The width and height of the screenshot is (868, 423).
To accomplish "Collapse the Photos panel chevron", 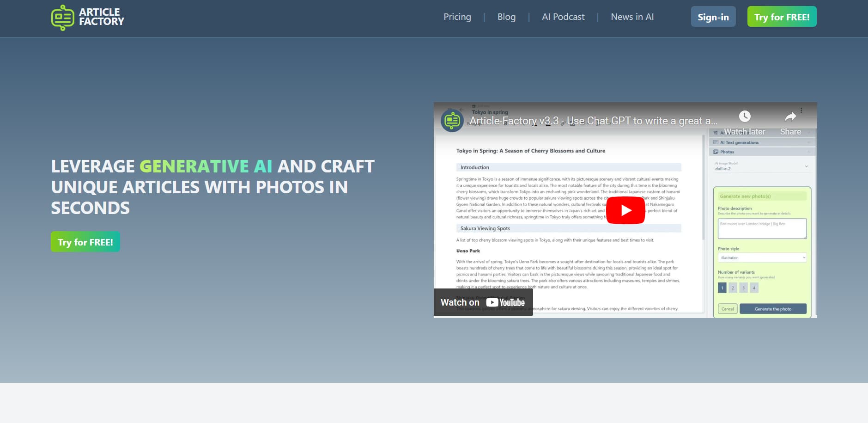I will (809, 152).
